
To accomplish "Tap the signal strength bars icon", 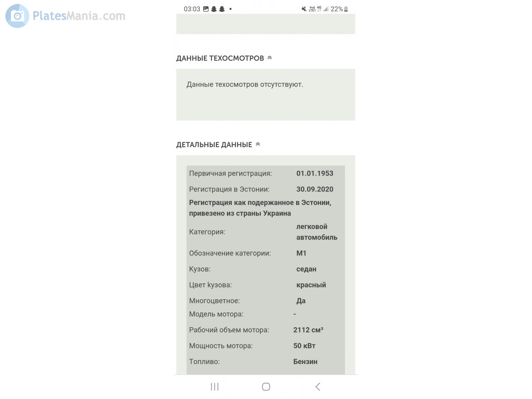I will click(x=326, y=9).
